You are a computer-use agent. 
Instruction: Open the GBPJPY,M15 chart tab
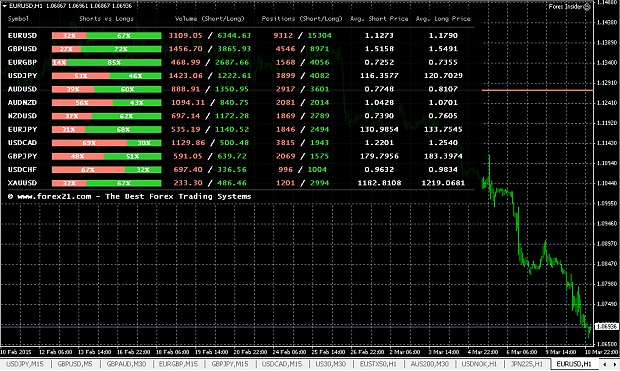tap(230, 364)
